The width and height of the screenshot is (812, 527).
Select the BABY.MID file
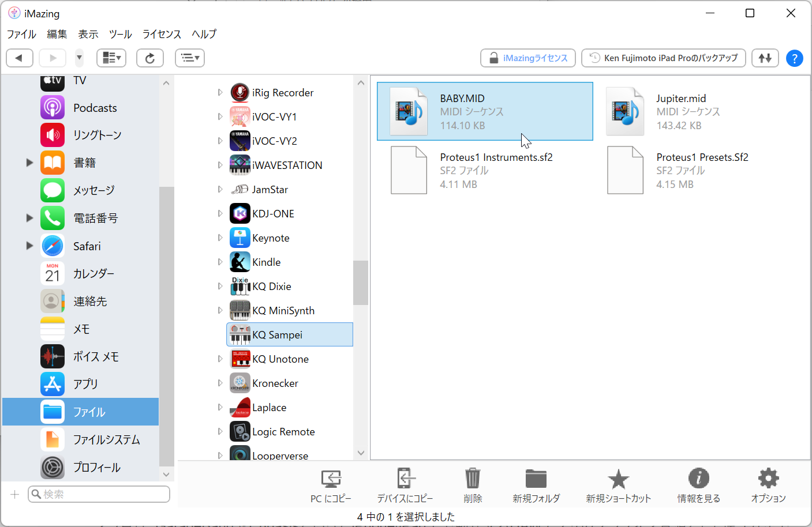[485, 111]
